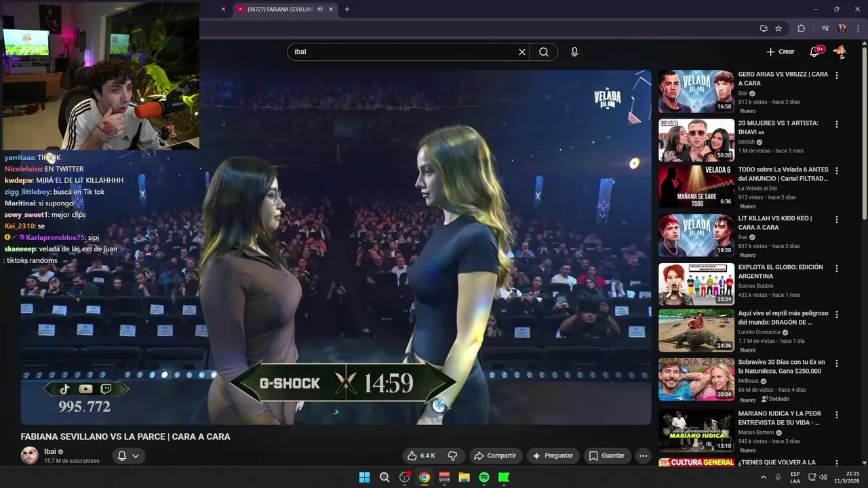Open OBS Studio from taskbar
The image size is (868, 488).
(x=405, y=477)
